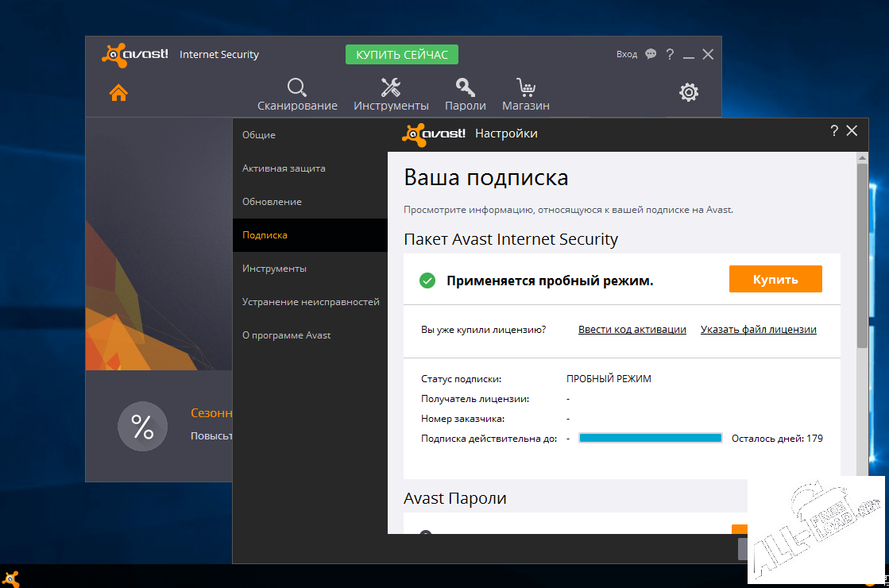This screenshot has height=588, width=889.
Task: Go to the orange Home icon
Action: pos(118,92)
